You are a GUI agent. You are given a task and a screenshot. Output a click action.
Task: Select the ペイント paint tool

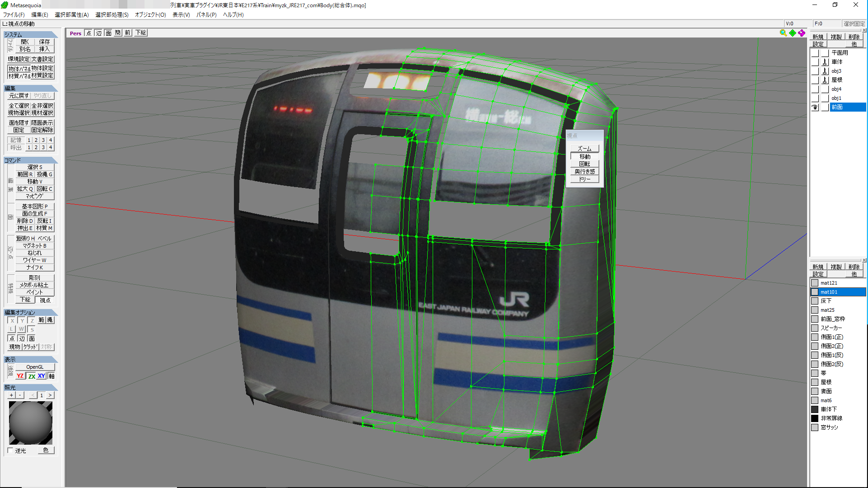tap(35, 292)
